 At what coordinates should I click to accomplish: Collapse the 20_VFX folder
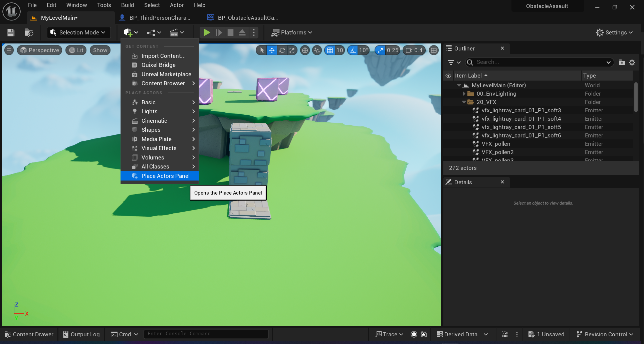point(464,102)
